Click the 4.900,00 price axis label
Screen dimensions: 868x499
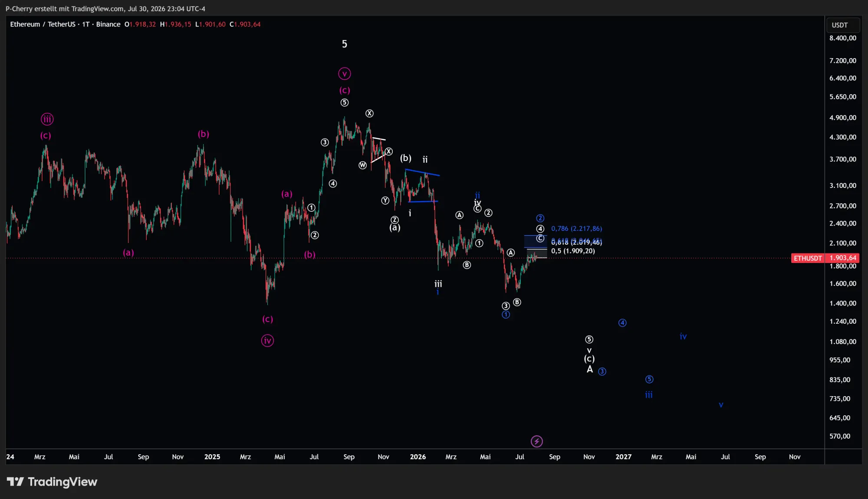click(x=843, y=118)
